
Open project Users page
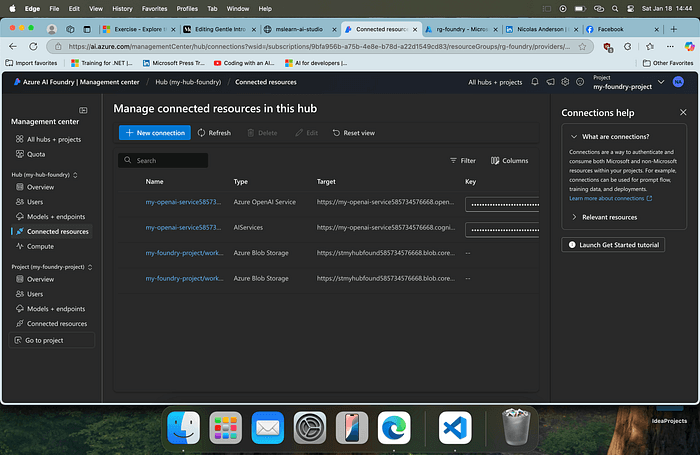point(29,294)
